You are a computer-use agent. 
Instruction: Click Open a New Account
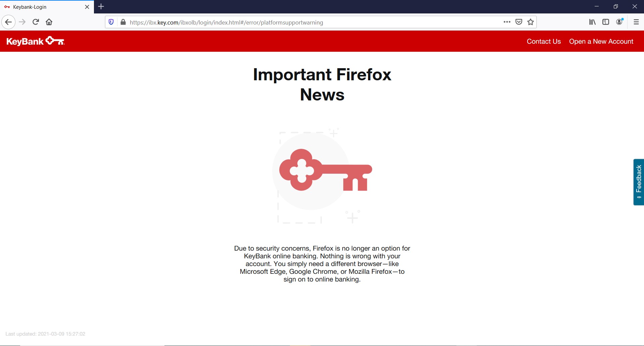601,41
